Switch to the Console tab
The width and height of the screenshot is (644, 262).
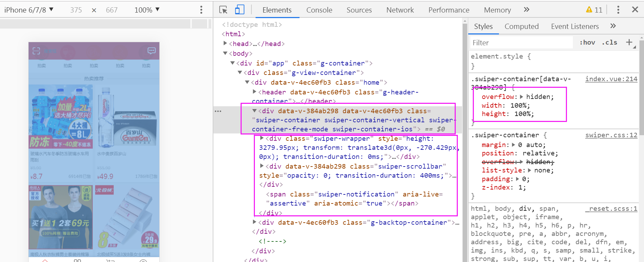point(319,10)
